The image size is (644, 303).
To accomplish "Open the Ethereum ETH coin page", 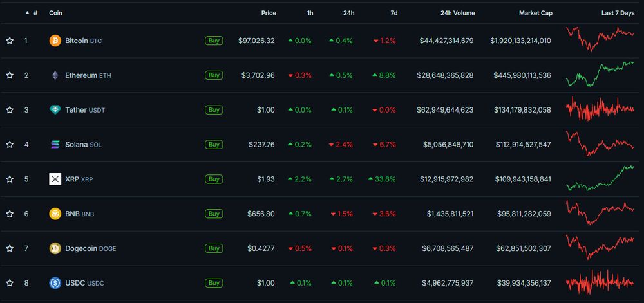I will click(x=88, y=75).
